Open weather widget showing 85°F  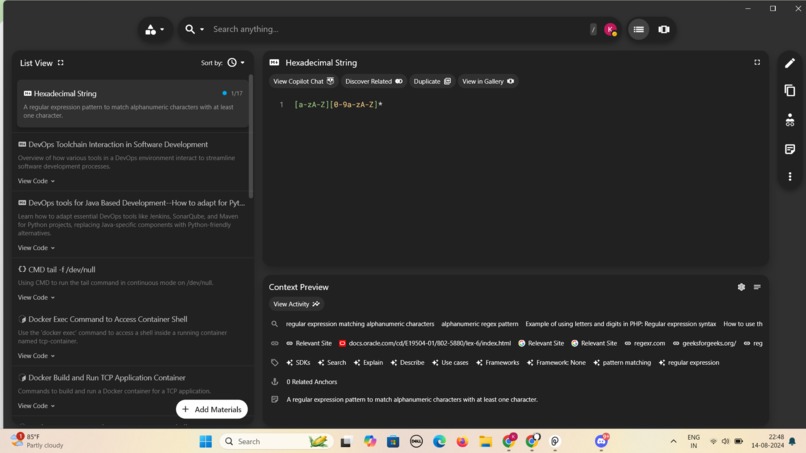coord(39,441)
